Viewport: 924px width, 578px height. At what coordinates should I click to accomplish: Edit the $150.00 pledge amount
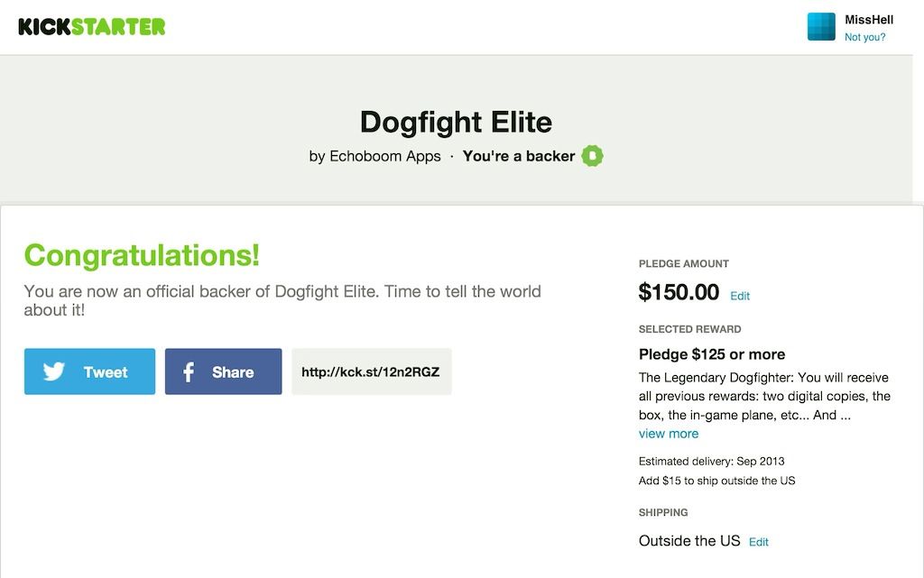pos(740,296)
